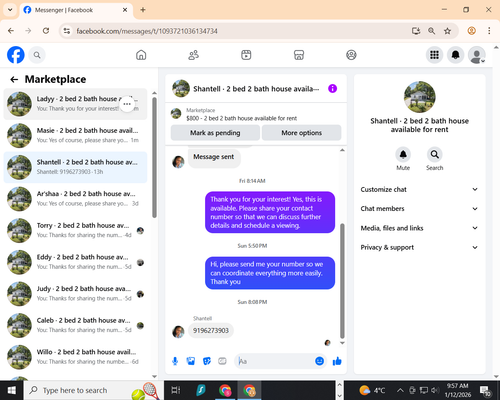Open the Video icon in top bar

tap(246, 55)
